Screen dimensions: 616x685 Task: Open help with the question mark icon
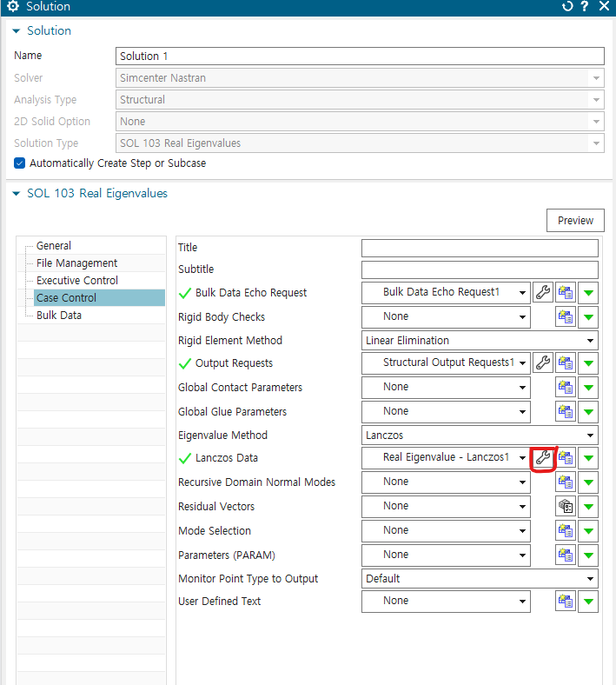tap(585, 6)
